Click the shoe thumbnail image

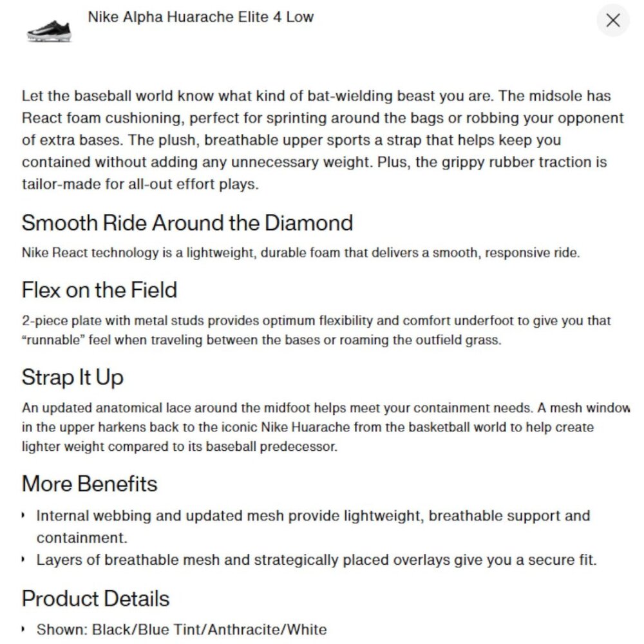50,31
